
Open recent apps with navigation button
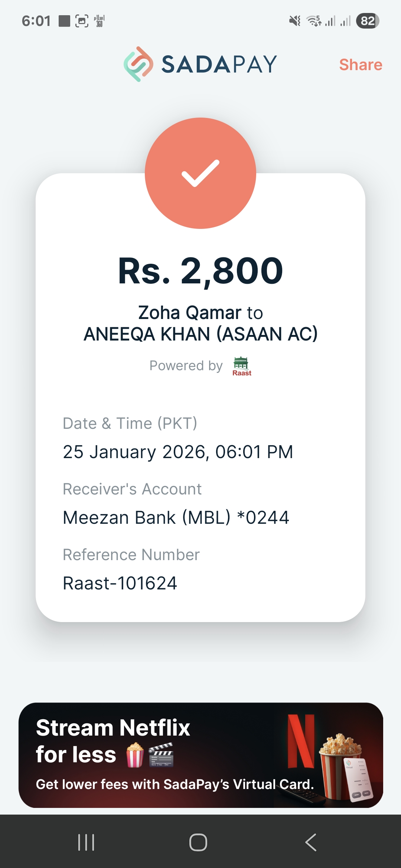coord(86,842)
